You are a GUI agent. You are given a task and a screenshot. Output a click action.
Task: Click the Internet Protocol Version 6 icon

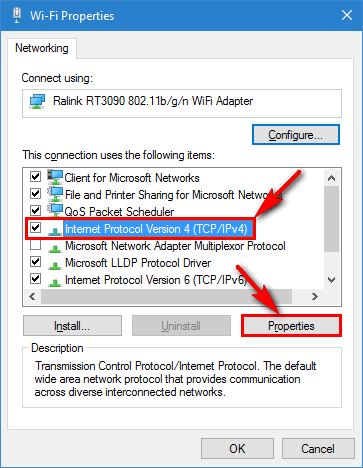coord(55,282)
